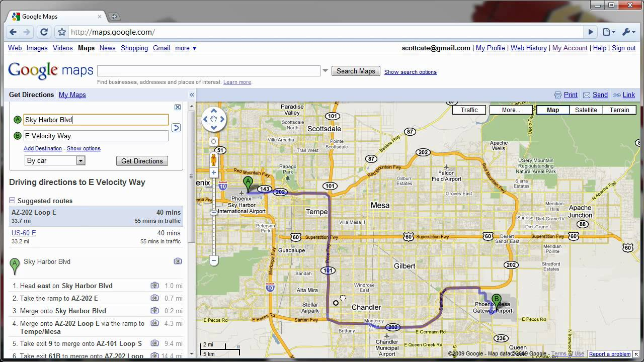Open the Link to this page option

(x=628, y=95)
